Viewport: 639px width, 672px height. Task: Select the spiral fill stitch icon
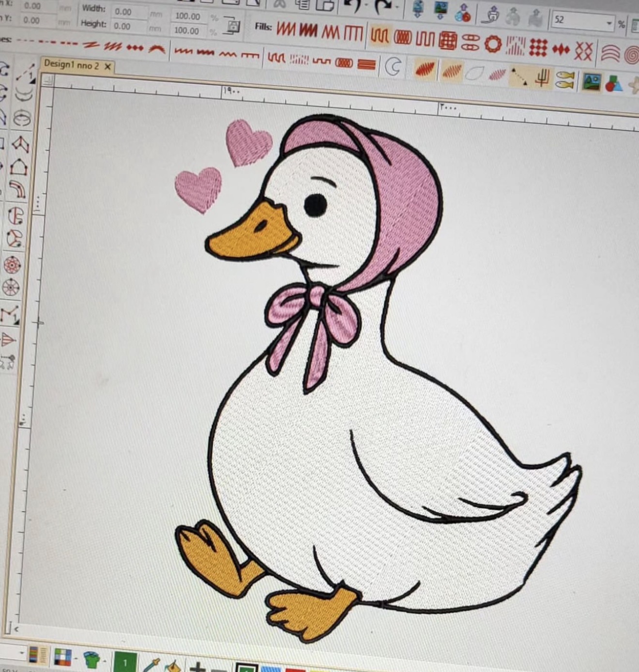coord(632,55)
